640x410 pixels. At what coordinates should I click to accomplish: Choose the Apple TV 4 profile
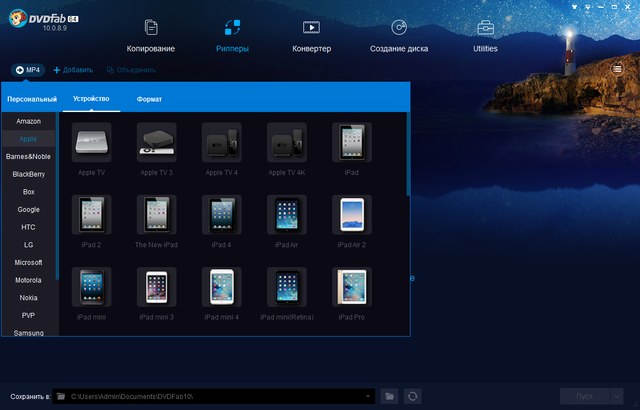[222, 149]
